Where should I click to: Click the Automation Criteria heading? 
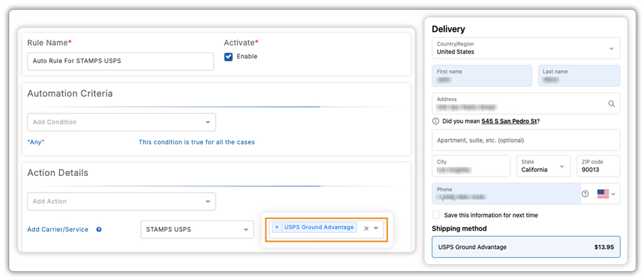point(70,93)
